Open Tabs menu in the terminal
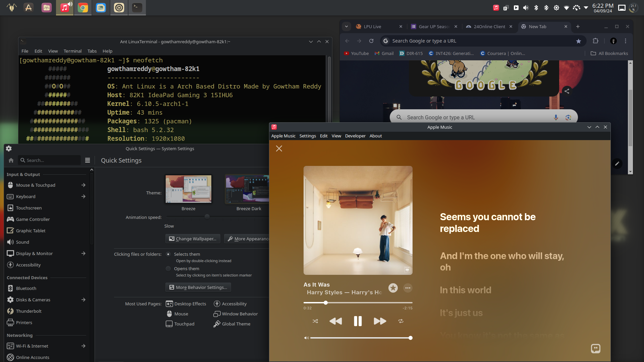Viewport: 644px width, 362px height. (92, 51)
